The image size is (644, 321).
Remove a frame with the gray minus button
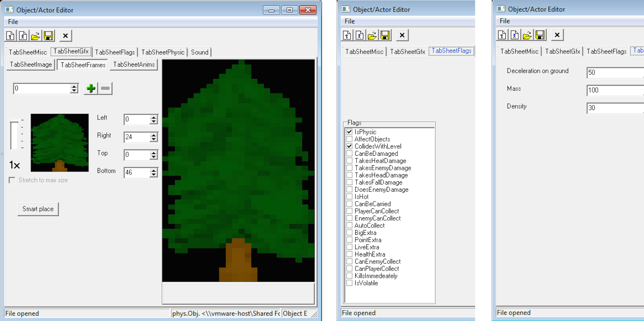pyautogui.click(x=105, y=89)
